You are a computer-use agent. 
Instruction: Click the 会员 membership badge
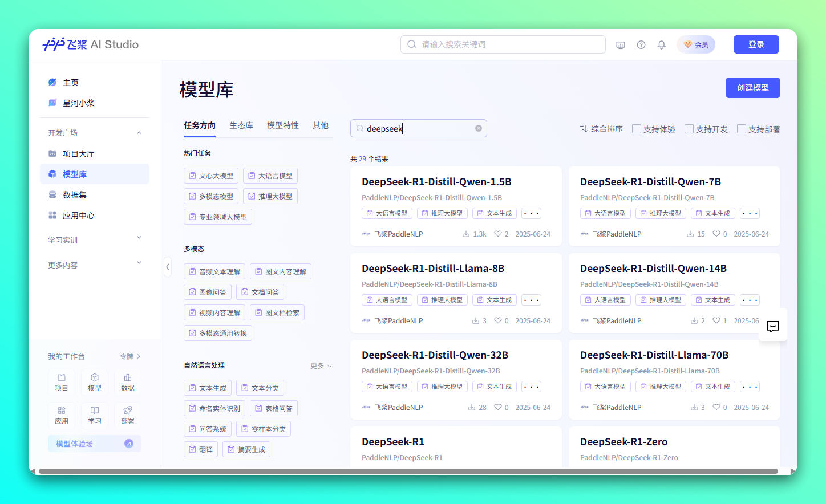coord(696,44)
